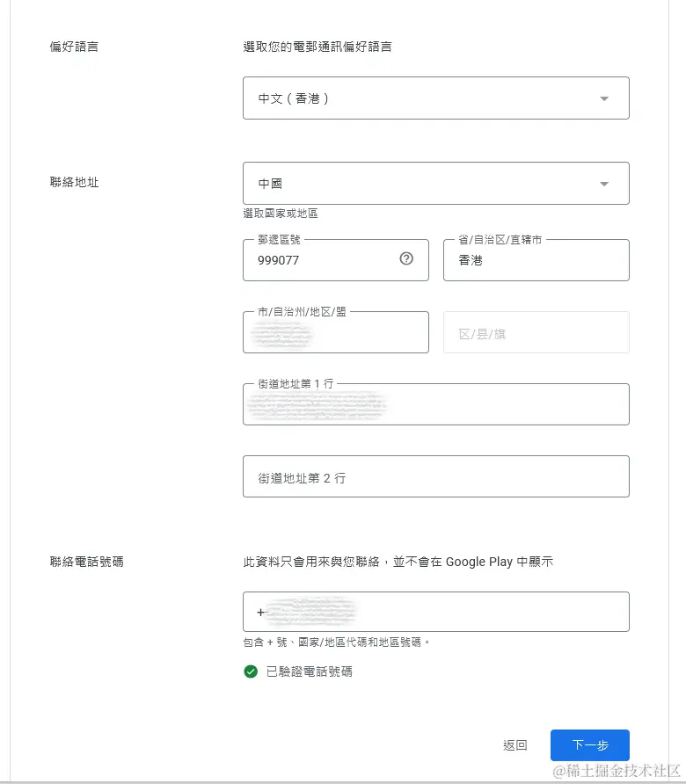Open the 中國 country/region dropdown
Image resolution: width=686 pixels, height=784 pixels.
click(435, 183)
